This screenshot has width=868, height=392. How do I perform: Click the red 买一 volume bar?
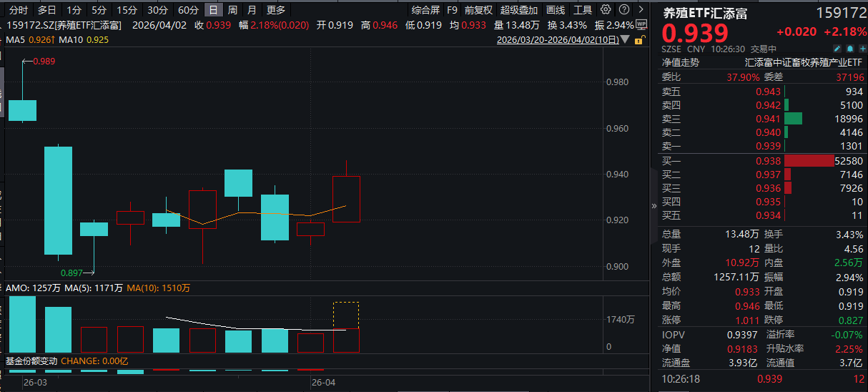[x=809, y=161]
